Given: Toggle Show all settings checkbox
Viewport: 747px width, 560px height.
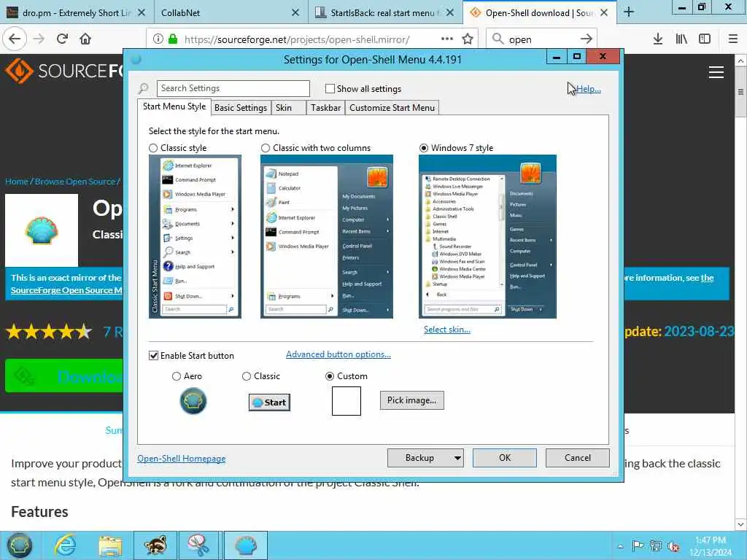Looking at the screenshot, I should pyautogui.click(x=330, y=88).
